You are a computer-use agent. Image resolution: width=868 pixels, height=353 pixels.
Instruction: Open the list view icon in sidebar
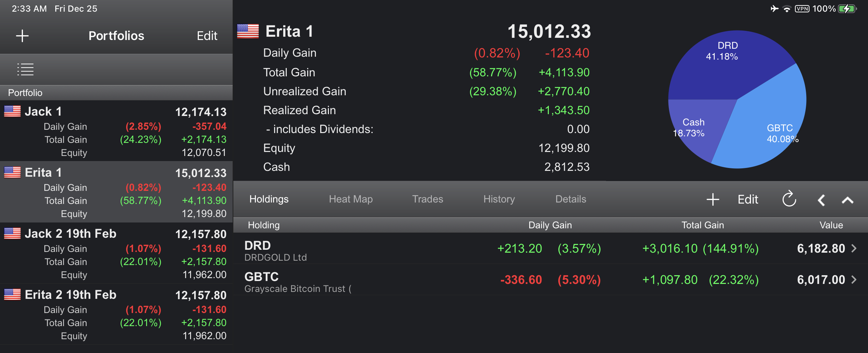pyautogui.click(x=25, y=69)
